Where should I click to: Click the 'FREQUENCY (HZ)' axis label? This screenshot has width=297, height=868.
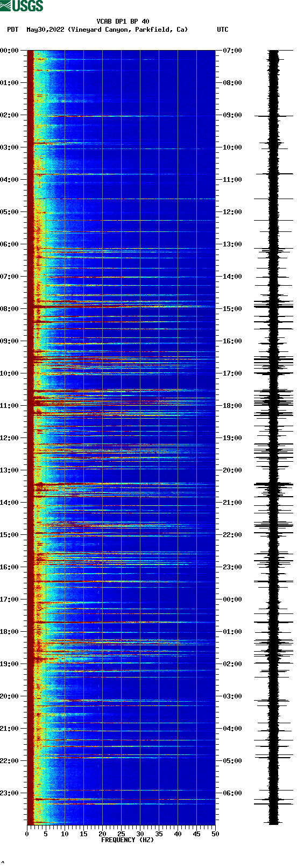point(128,840)
